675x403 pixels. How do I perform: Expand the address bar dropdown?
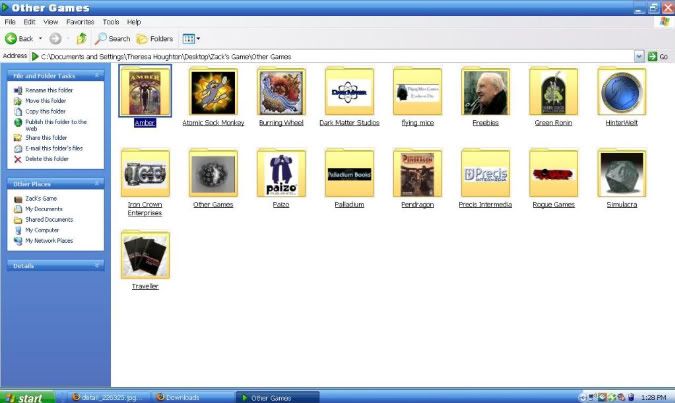(x=639, y=56)
